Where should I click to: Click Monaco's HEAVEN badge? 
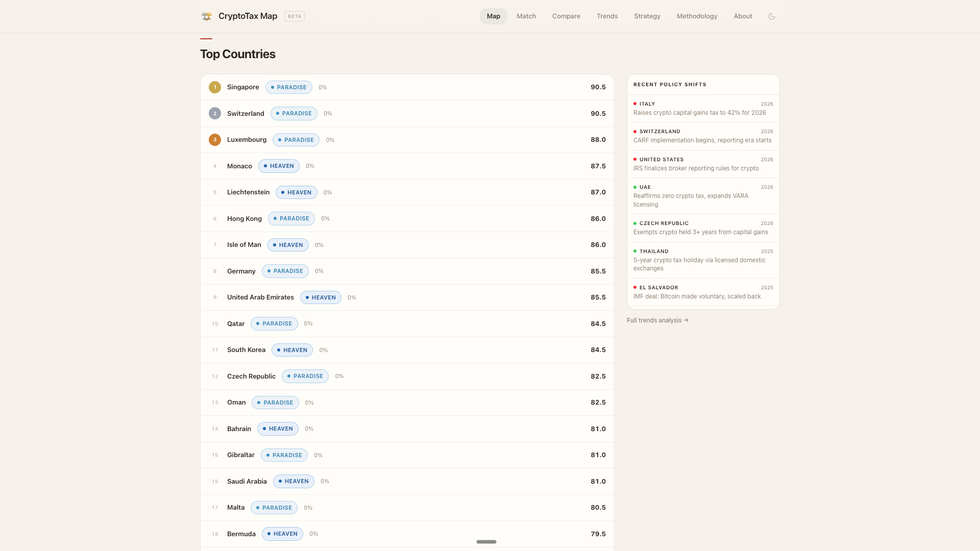point(279,166)
